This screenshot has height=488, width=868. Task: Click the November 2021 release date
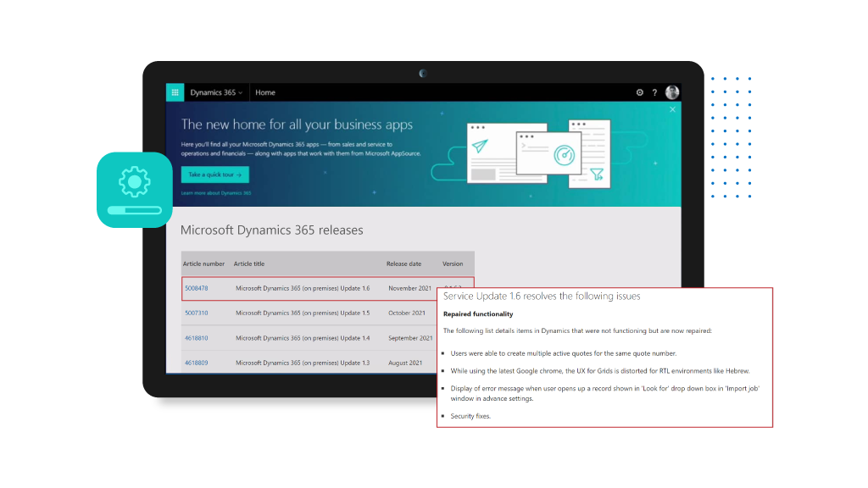tap(409, 288)
